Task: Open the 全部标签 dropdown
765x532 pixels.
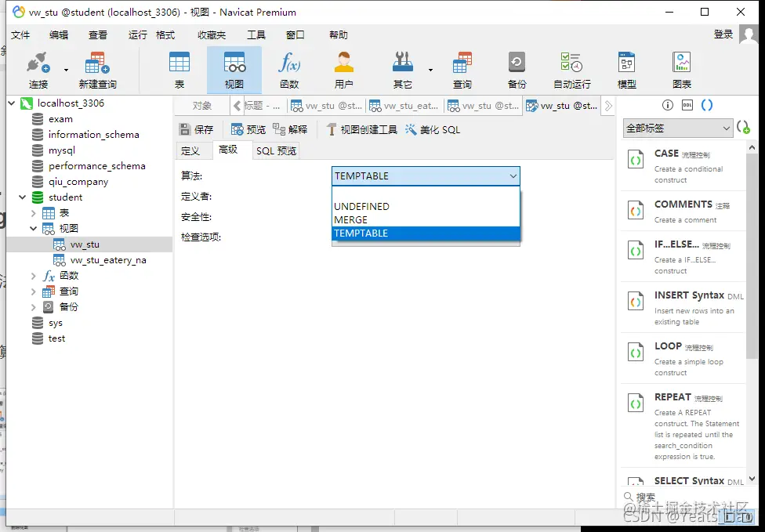Action: [678, 128]
